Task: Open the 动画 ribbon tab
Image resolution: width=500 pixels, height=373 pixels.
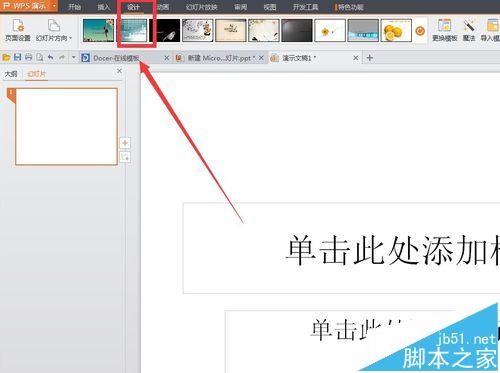Action: click(x=163, y=7)
